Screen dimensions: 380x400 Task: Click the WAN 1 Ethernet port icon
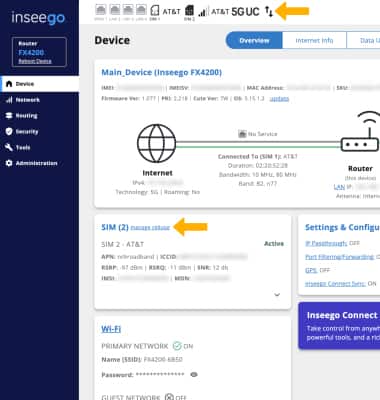(100, 11)
